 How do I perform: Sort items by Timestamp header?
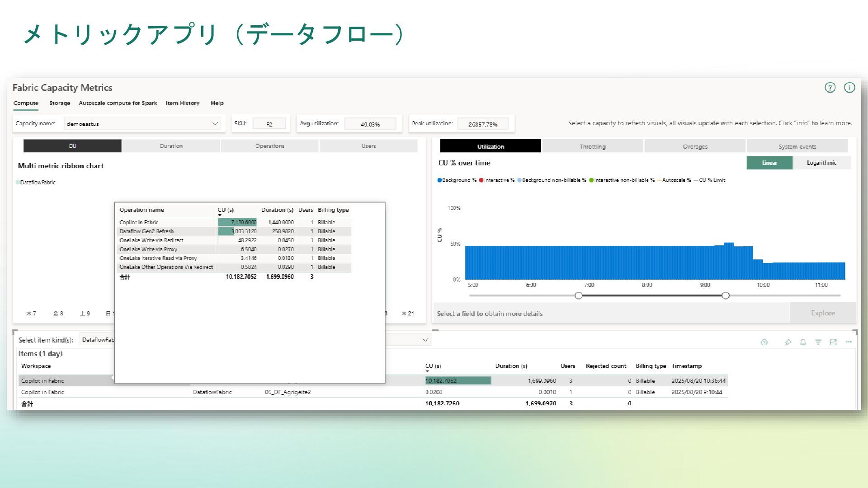point(686,366)
